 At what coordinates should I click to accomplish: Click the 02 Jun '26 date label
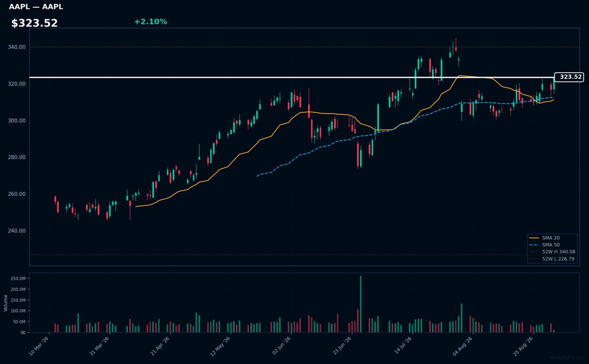281,346
